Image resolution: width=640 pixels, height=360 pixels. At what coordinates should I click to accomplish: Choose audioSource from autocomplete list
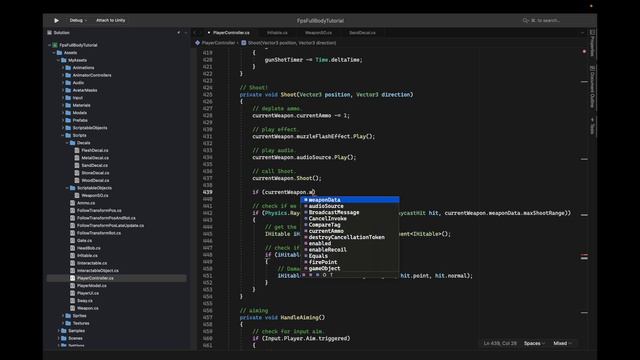tap(350, 206)
